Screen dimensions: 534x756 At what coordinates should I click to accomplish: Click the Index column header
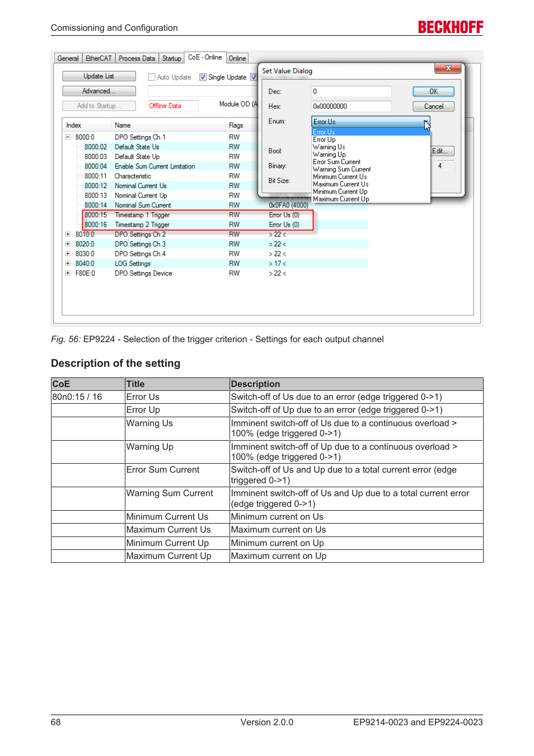87,125
